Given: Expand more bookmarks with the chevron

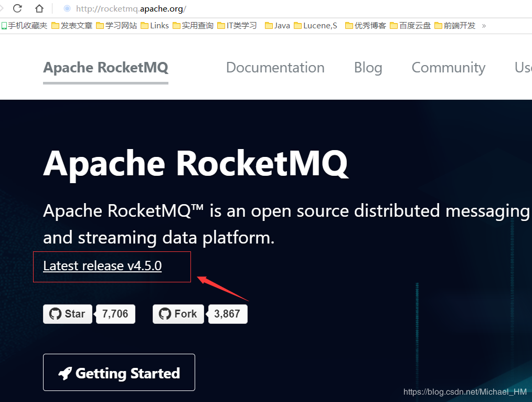Looking at the screenshot, I should point(484,26).
